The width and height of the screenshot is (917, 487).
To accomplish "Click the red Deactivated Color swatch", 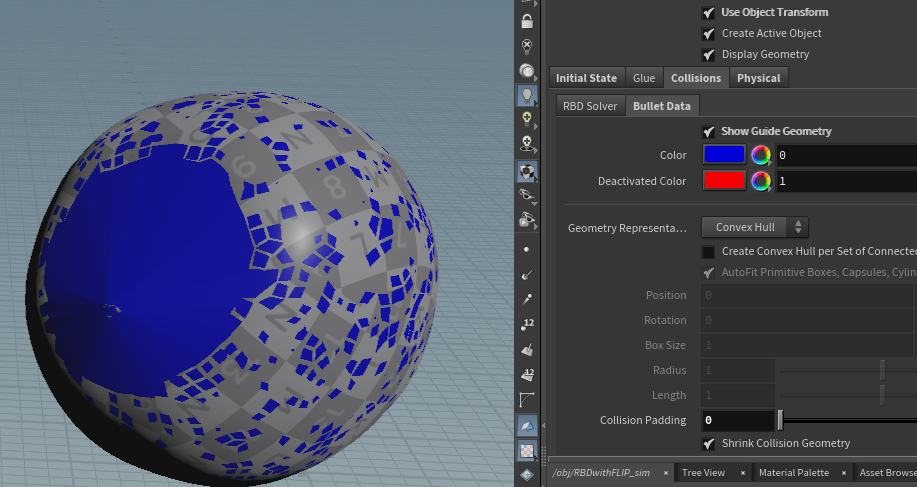I will point(724,180).
